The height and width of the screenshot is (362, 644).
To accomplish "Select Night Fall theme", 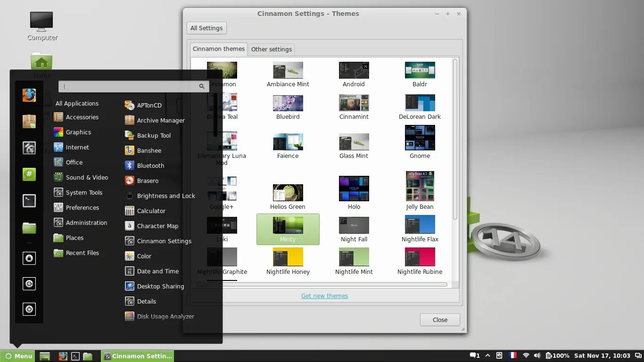I will tap(354, 230).
